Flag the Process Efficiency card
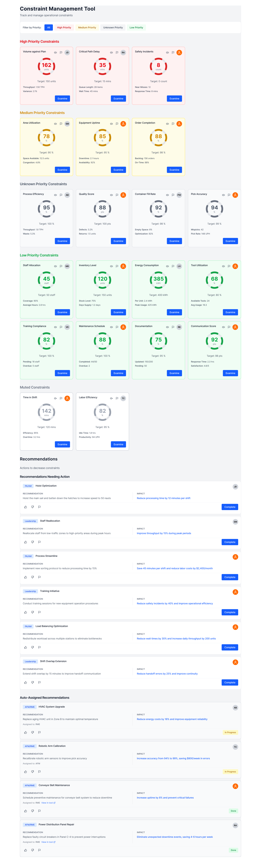The height and width of the screenshot is (868, 261). coord(61,195)
